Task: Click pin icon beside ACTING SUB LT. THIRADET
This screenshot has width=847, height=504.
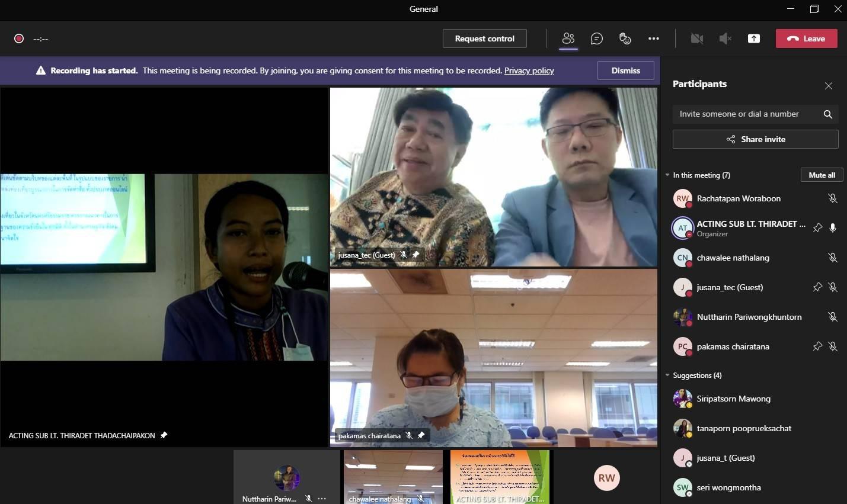Action: 817,228
